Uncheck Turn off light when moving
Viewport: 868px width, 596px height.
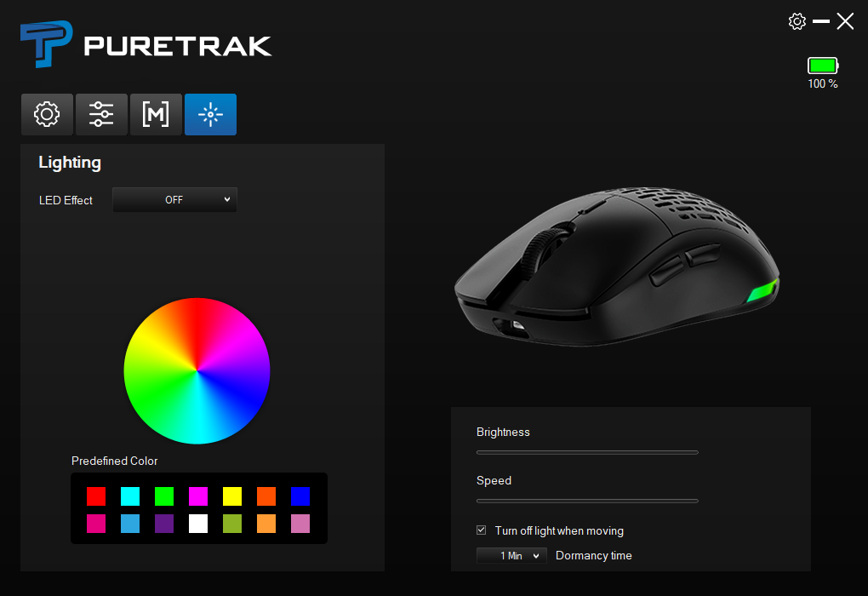tap(482, 530)
